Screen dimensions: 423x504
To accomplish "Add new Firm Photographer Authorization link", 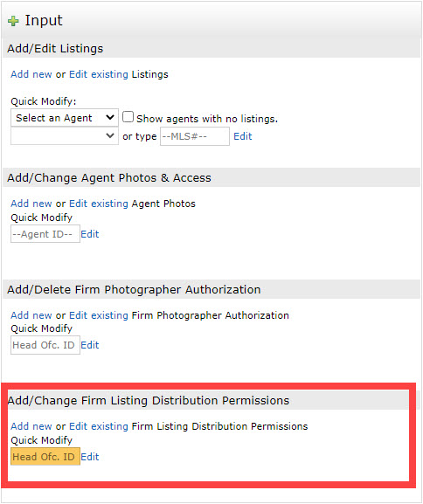I will (x=31, y=315).
